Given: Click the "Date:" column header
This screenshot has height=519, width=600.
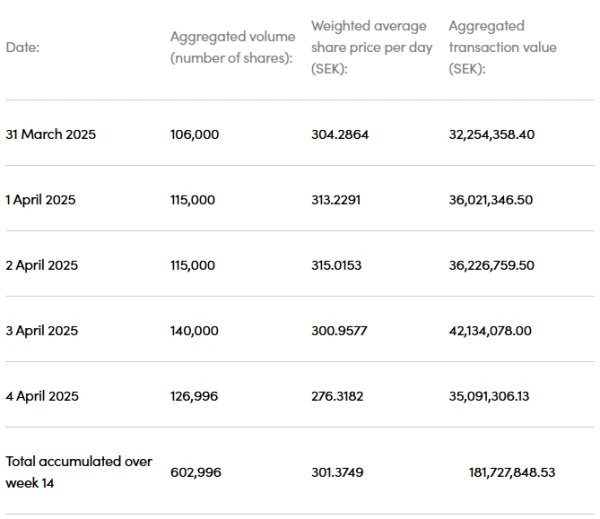Looking at the screenshot, I should [23, 47].
